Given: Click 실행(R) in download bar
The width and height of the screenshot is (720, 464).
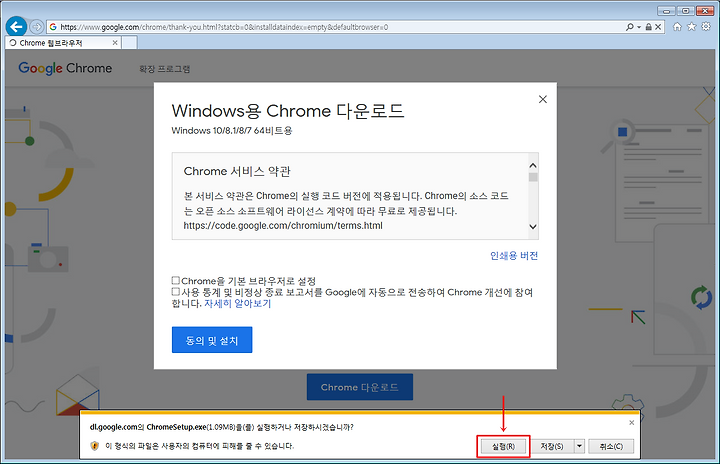Looking at the screenshot, I should coord(503,446).
